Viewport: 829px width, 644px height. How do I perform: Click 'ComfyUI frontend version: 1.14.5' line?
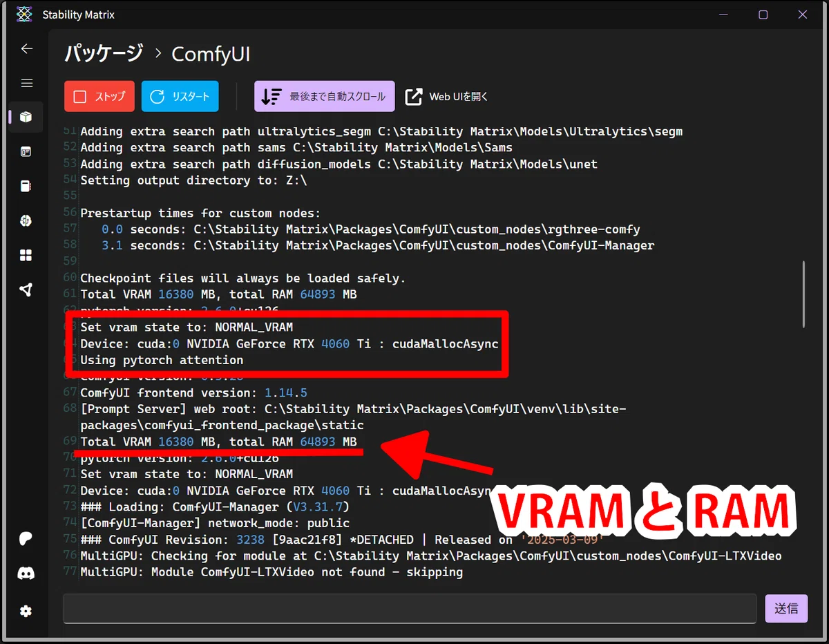point(193,392)
